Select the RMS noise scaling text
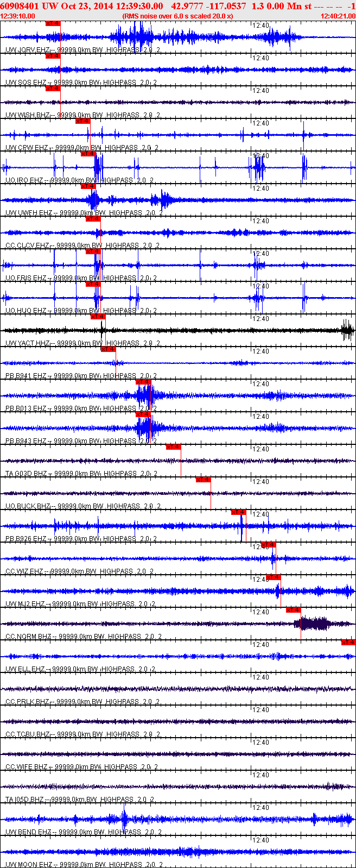Image resolution: width=356 pixels, height=868 pixels. pyautogui.click(x=177, y=16)
